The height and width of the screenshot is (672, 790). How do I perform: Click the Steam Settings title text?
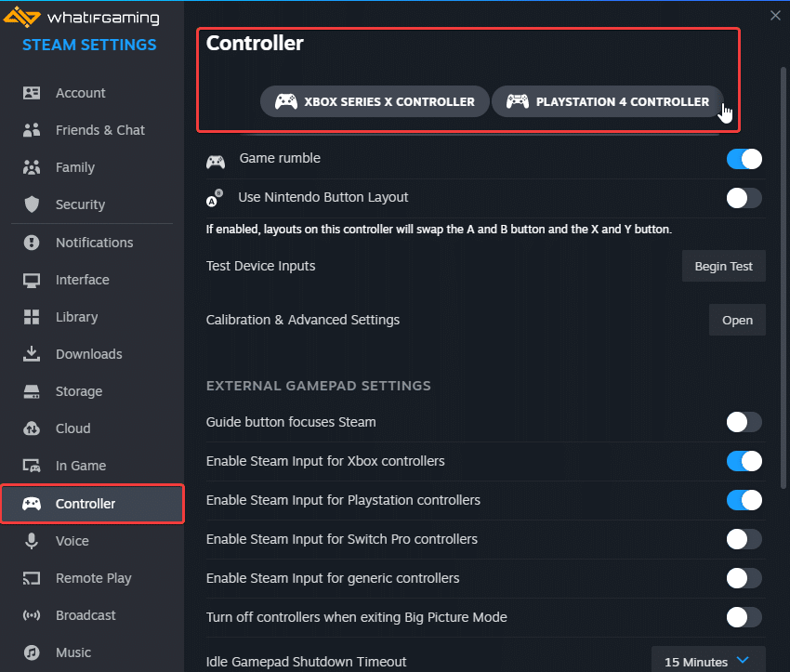tap(89, 45)
